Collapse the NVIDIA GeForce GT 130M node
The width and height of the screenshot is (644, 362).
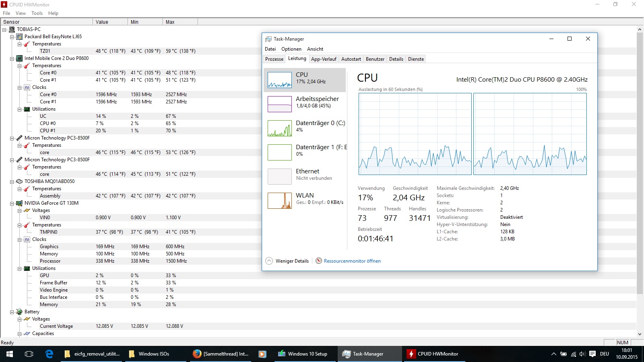(x=12, y=203)
